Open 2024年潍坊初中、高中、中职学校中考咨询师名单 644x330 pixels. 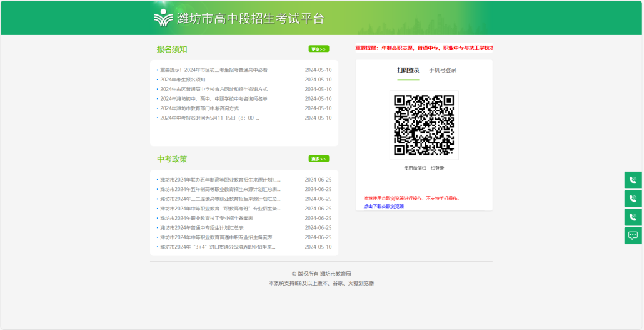click(x=214, y=99)
